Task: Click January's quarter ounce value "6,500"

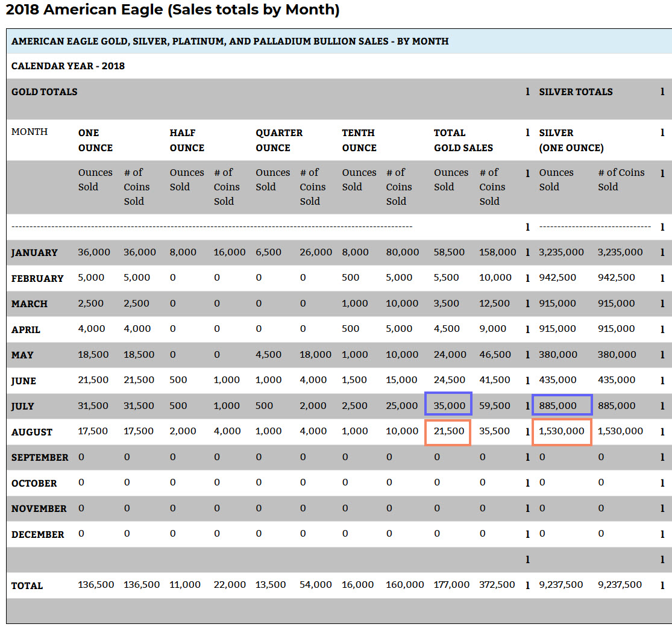Action: [x=269, y=252]
